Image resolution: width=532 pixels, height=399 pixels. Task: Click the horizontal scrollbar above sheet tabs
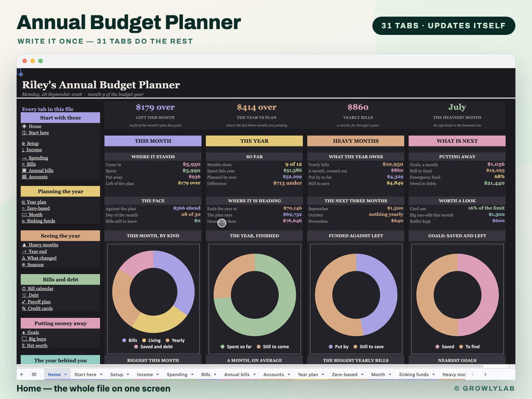pyautogui.click(x=250, y=366)
